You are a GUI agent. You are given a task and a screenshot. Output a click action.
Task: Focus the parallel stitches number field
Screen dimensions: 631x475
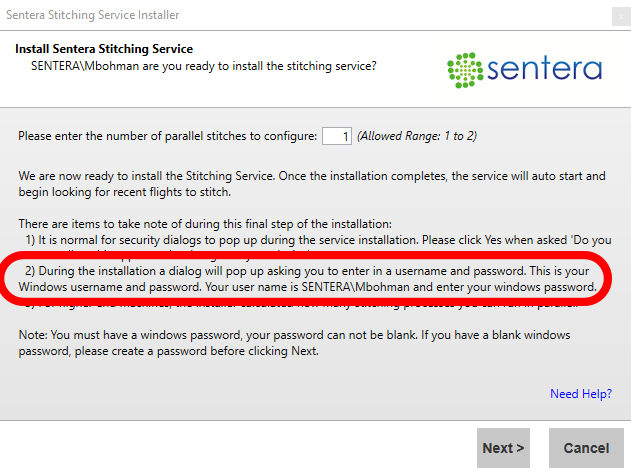[337, 135]
